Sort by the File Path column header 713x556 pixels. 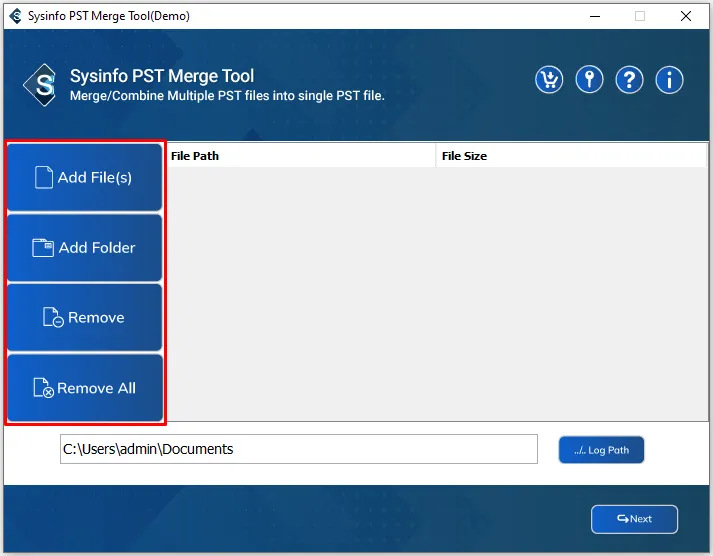click(x=301, y=156)
